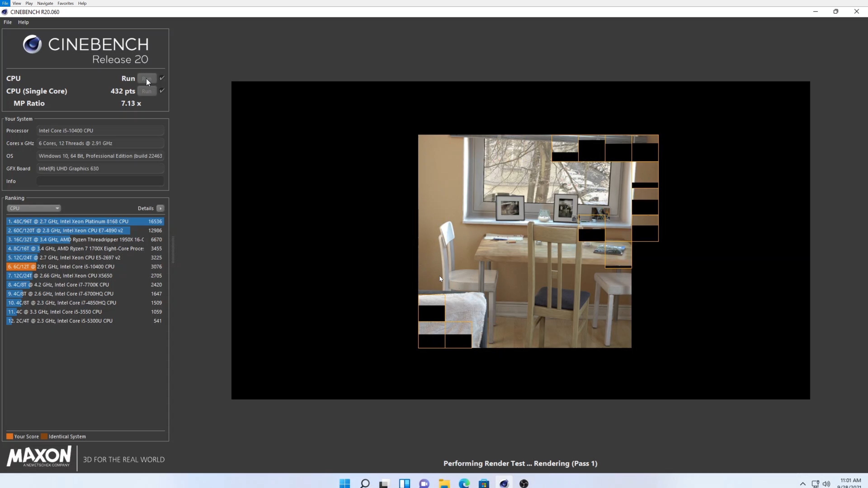The width and height of the screenshot is (868, 488).
Task: Open the Teams Chat taskbar icon
Action: [424, 484]
